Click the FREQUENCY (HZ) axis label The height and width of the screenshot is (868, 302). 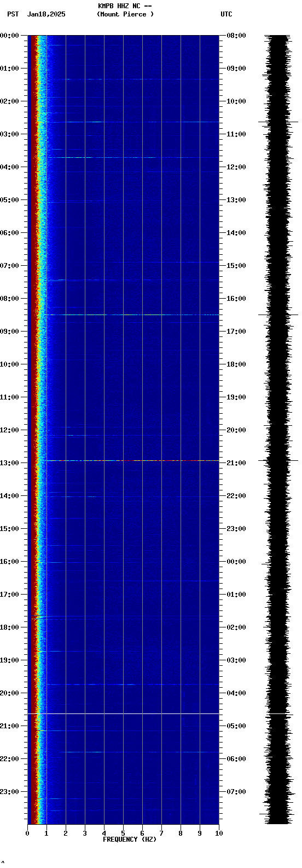[130, 840]
